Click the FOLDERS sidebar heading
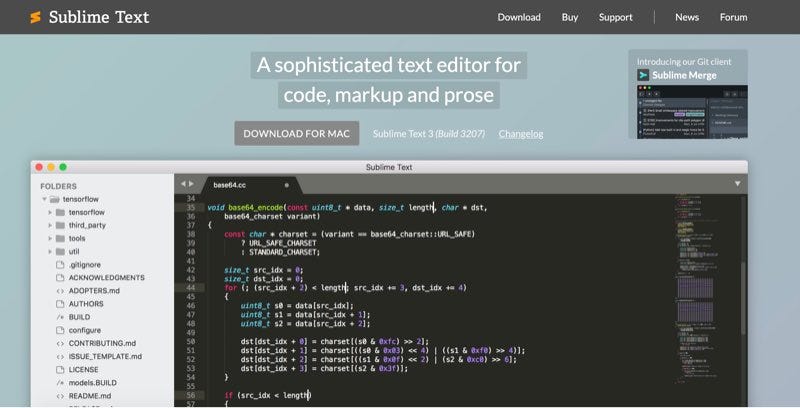The image size is (800, 408). 58,186
